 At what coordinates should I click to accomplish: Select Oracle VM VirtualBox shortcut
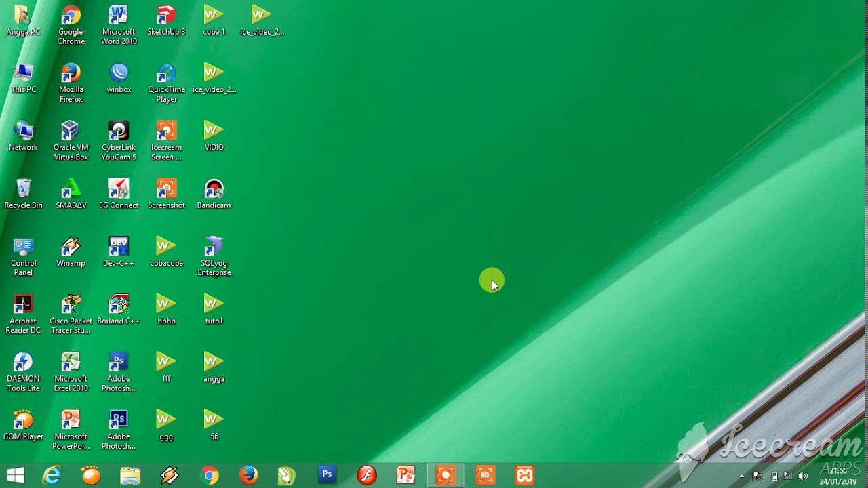pos(71,141)
